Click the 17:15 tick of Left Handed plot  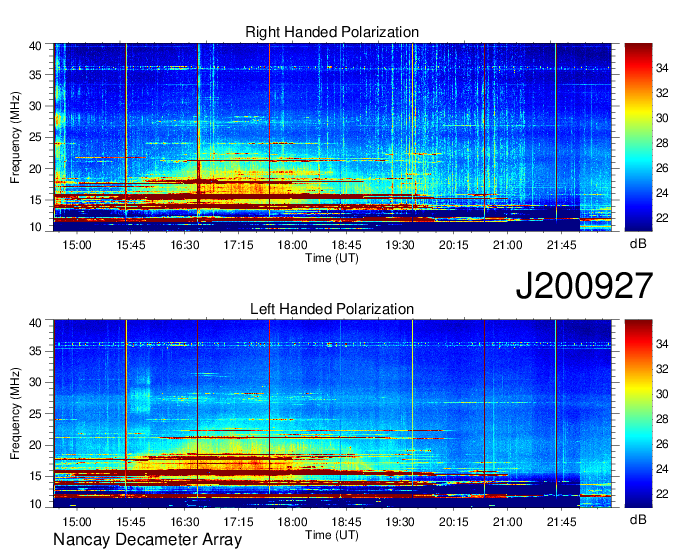click(238, 522)
